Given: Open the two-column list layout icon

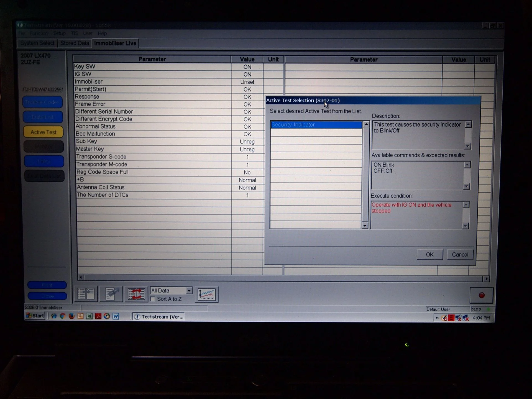Looking at the screenshot, I should [86, 294].
